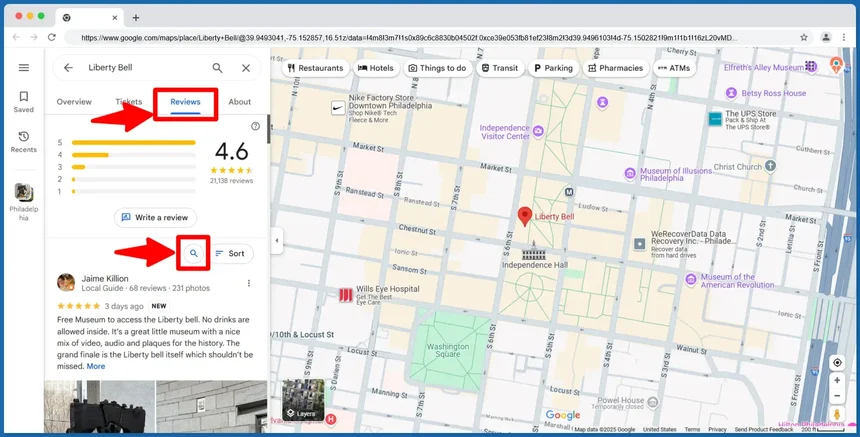860x437 pixels.
Task: Click Independence Visitor Center marker
Action: (538, 130)
